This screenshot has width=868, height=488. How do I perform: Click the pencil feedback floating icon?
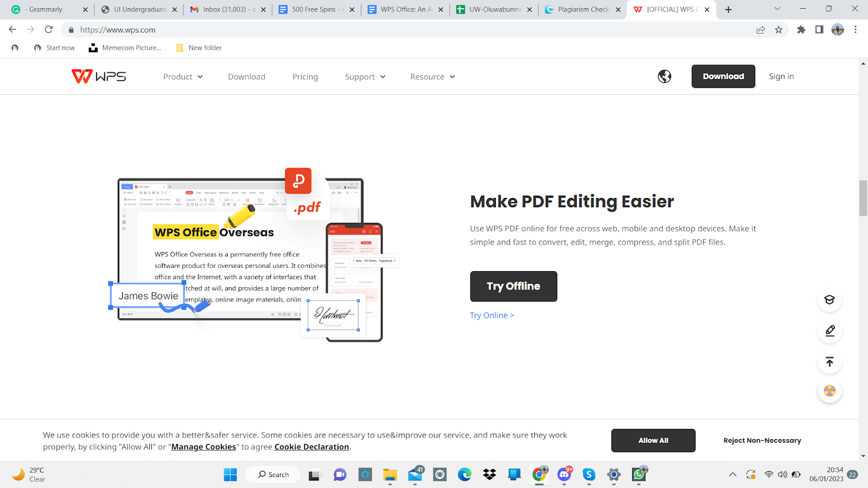829,331
